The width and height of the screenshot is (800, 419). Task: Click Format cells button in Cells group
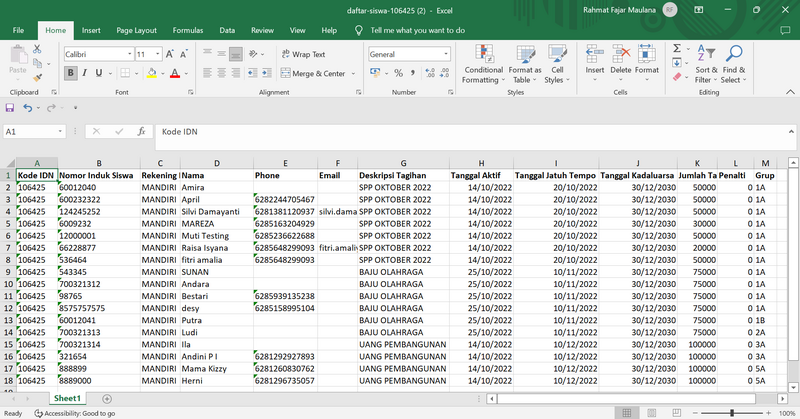pos(647,62)
